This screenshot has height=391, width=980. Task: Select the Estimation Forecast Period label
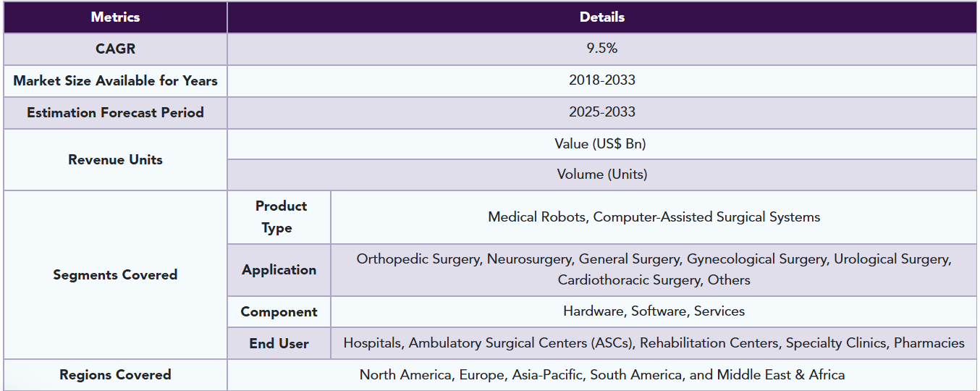coord(115,113)
